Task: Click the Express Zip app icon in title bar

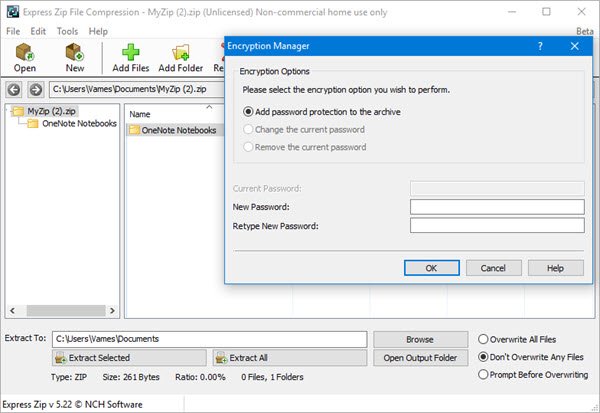Action: (x=13, y=12)
